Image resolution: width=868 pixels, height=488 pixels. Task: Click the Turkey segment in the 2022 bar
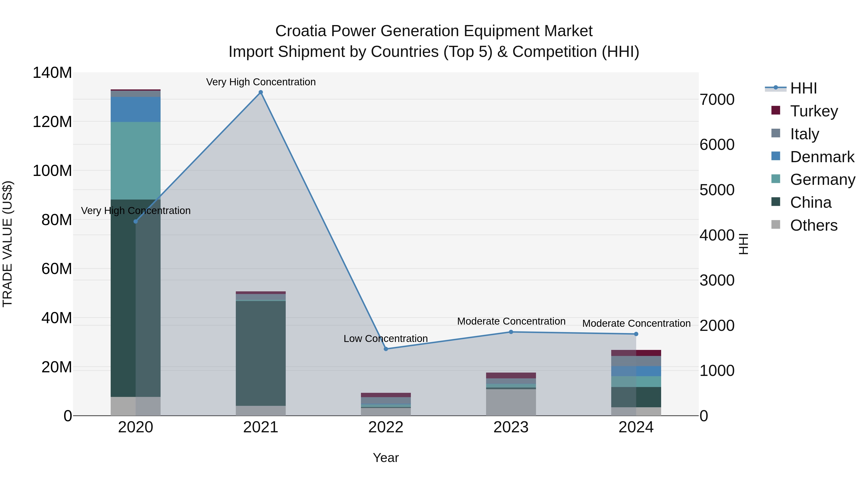coord(386,395)
